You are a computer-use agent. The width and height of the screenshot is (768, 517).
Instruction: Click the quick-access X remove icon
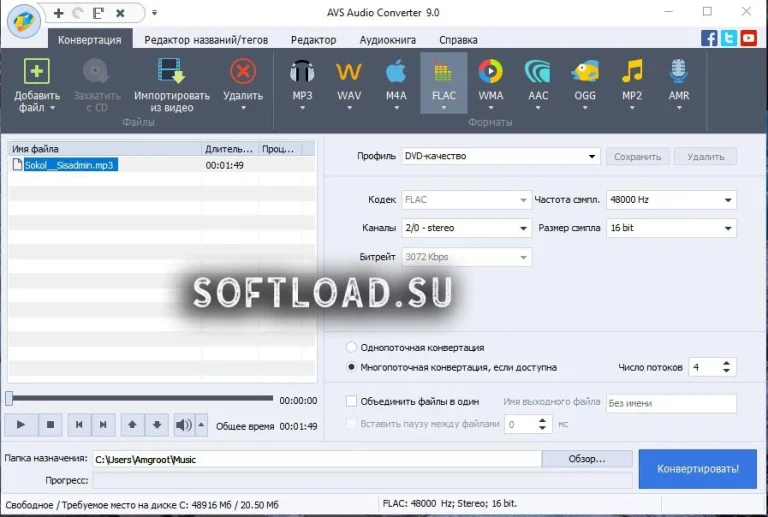tap(120, 13)
